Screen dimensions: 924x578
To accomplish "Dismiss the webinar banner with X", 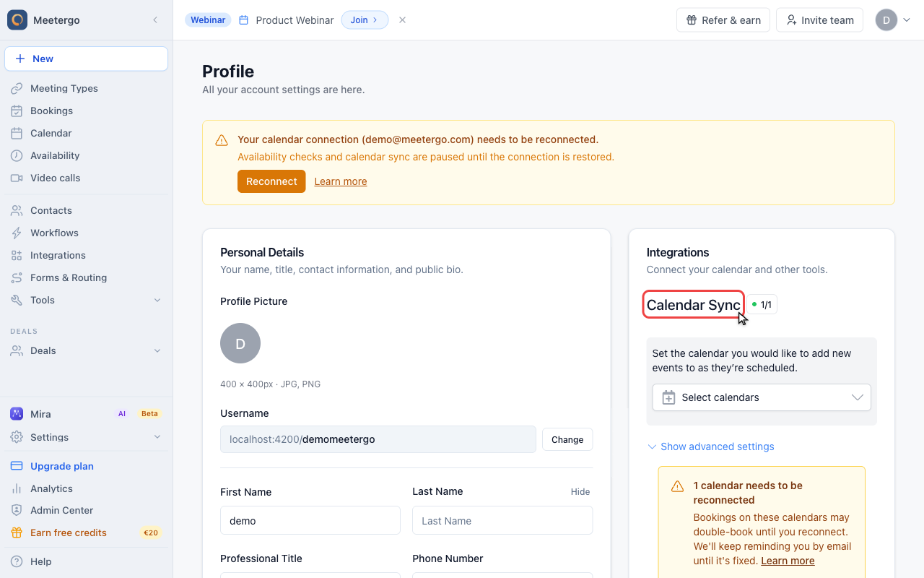I will tap(402, 20).
